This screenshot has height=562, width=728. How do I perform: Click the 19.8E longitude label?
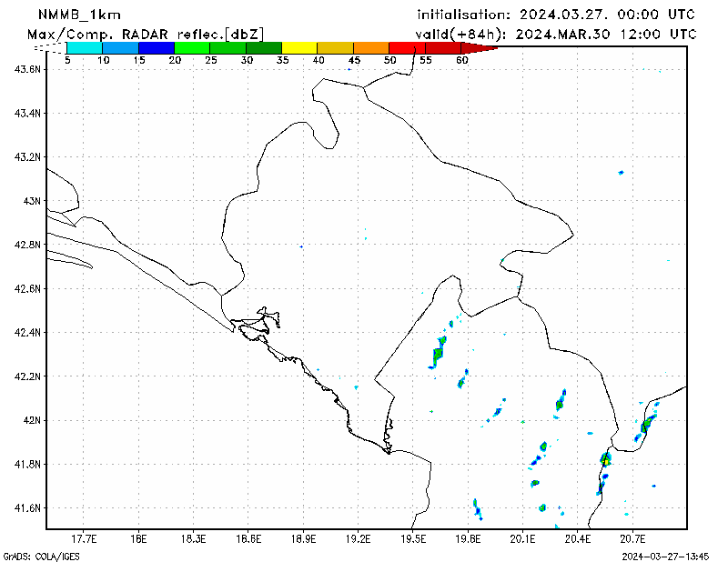click(x=468, y=539)
